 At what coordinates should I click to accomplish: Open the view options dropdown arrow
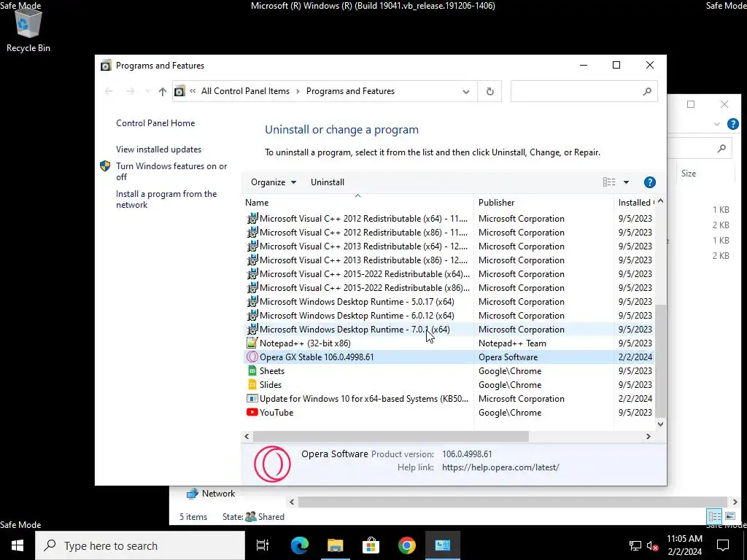click(626, 182)
